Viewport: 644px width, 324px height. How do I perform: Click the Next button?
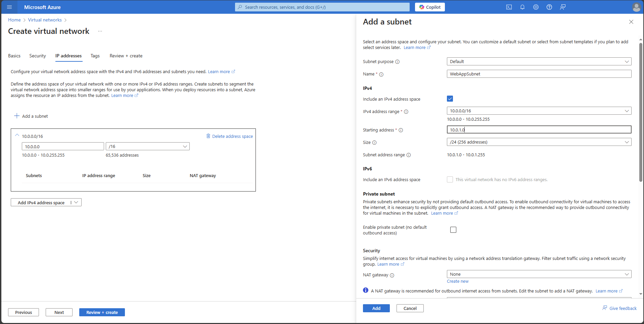pyautogui.click(x=59, y=312)
